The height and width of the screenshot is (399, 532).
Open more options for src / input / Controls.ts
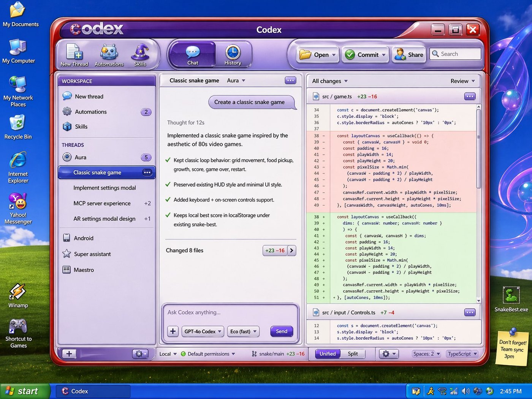pos(470,313)
